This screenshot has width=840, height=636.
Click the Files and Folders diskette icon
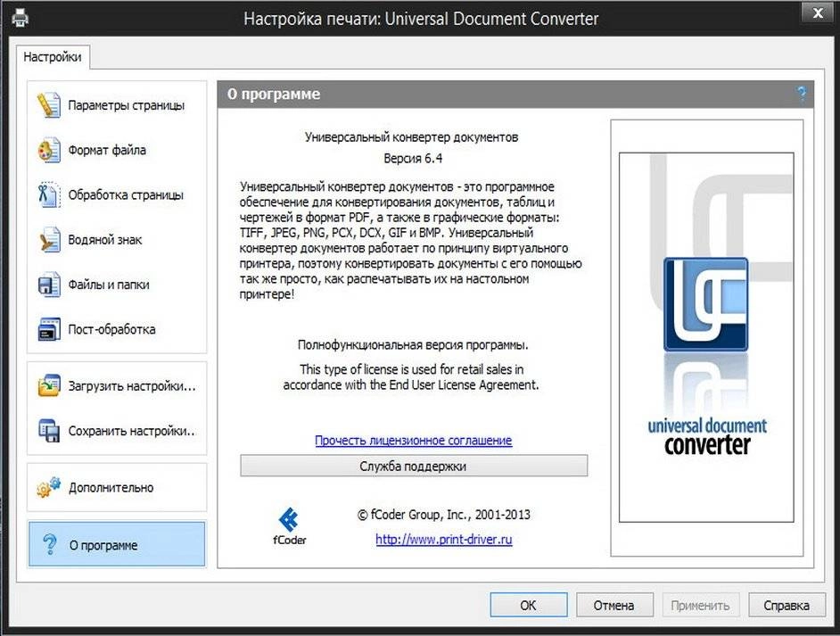click(49, 285)
